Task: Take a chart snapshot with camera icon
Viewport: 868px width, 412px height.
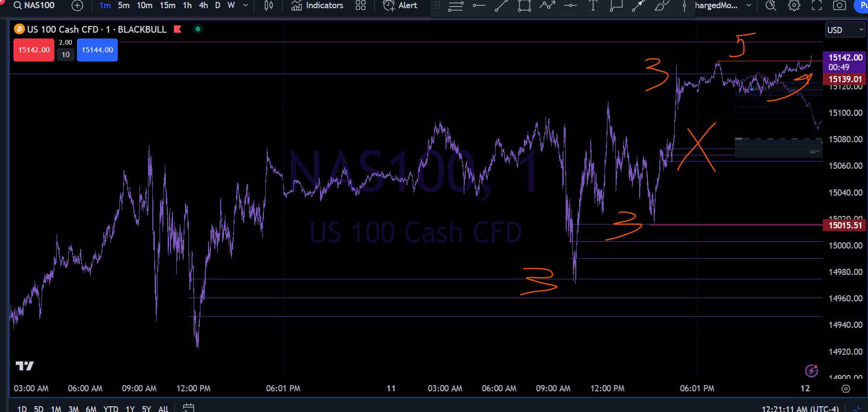Action: click(x=839, y=6)
